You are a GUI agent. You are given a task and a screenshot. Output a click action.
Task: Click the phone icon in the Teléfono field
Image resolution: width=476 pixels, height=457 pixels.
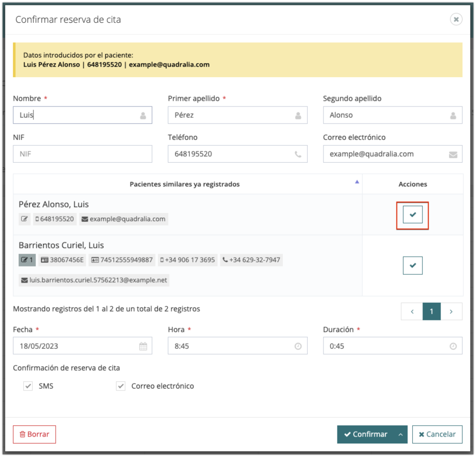point(298,154)
